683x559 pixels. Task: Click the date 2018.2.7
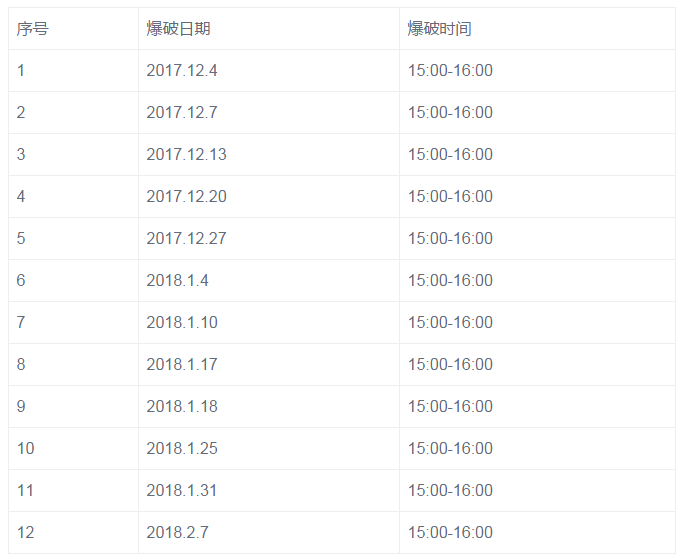pyautogui.click(x=177, y=532)
